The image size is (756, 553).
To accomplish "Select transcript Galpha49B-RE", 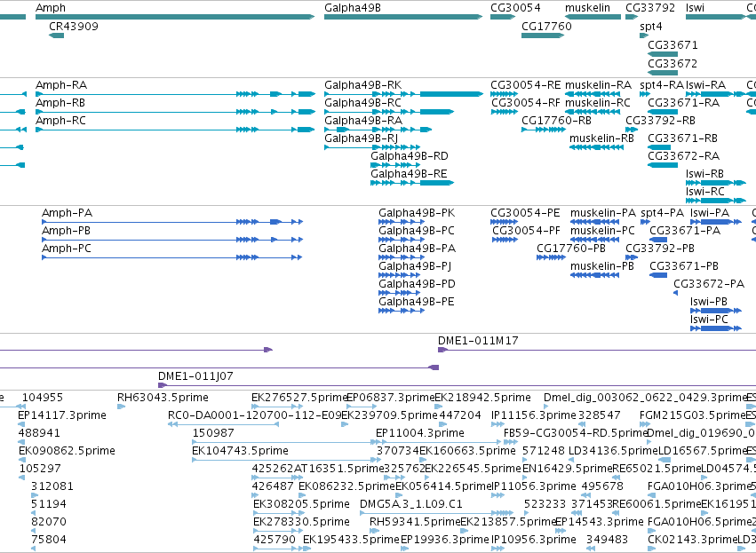I will coord(412,183).
